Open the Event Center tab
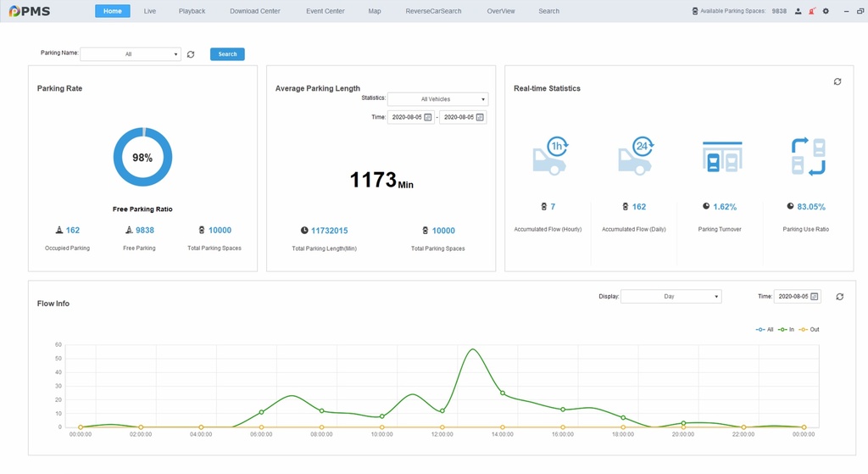Screen dimensions: 868x474 [325, 11]
